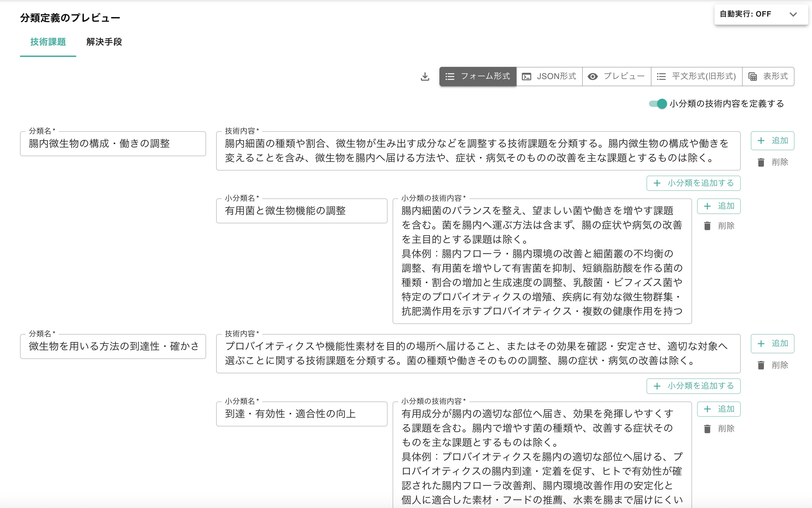
Task: Switch to 平文形式(旧形式) view
Action: click(x=696, y=77)
